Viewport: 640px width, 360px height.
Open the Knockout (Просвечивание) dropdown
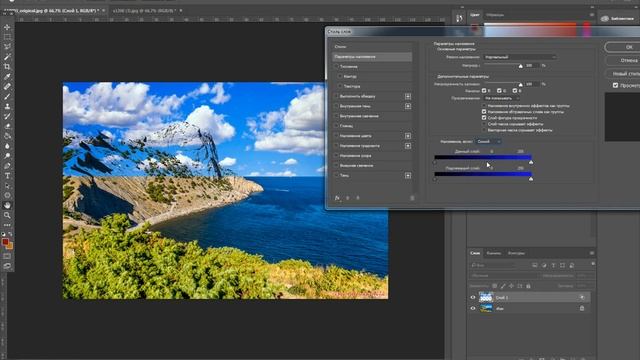[502, 98]
